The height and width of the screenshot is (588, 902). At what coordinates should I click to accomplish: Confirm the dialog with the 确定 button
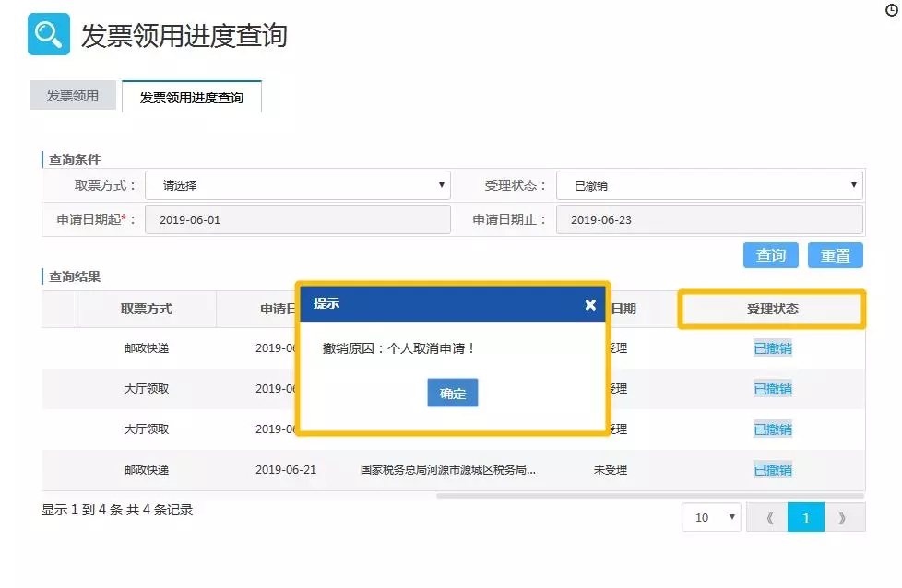(452, 394)
